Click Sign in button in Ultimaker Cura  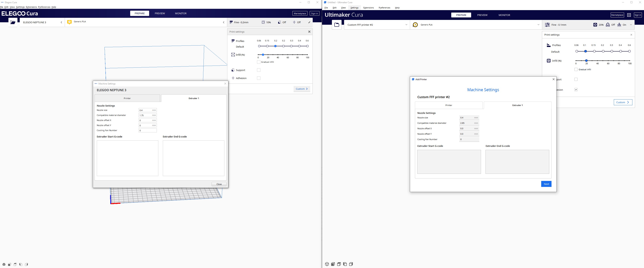click(637, 15)
